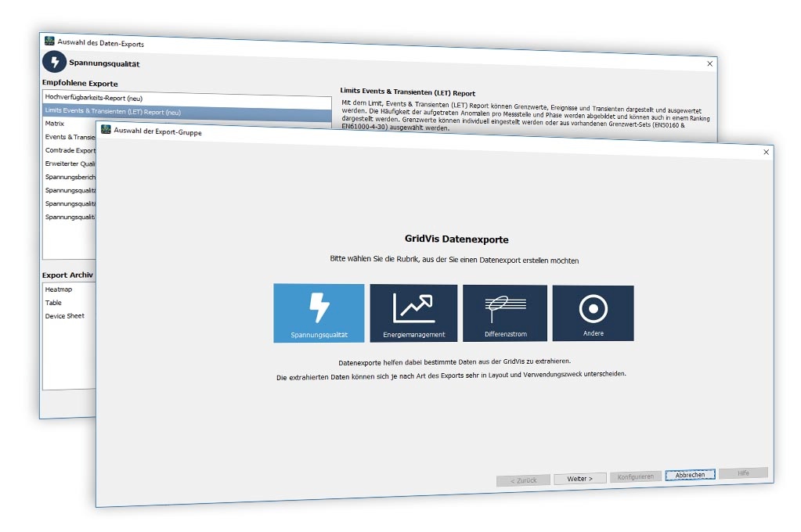Click the Konfigurieren button

(x=636, y=477)
